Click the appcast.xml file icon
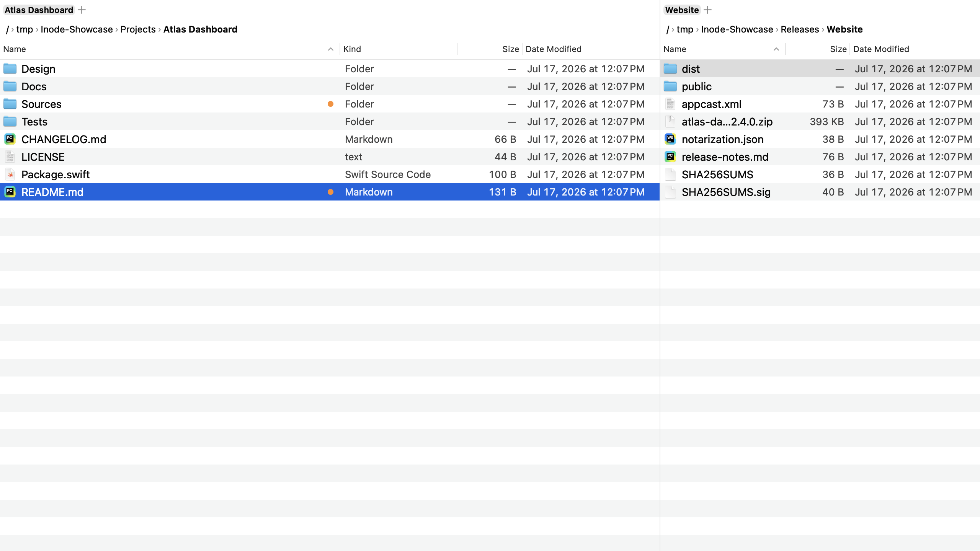 [670, 104]
